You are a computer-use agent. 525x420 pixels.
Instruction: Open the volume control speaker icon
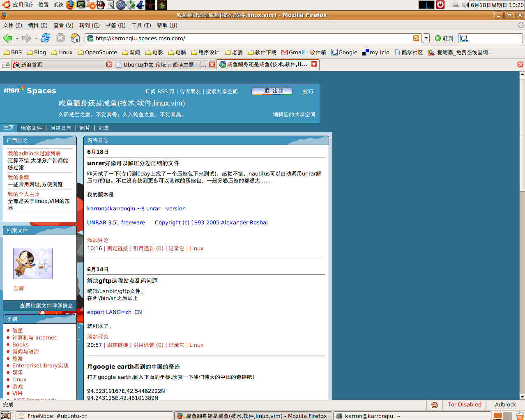click(x=465, y=5)
